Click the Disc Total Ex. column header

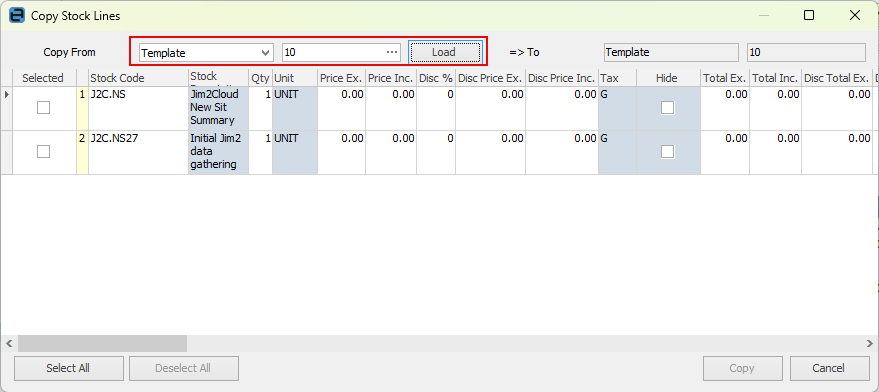[x=837, y=78]
